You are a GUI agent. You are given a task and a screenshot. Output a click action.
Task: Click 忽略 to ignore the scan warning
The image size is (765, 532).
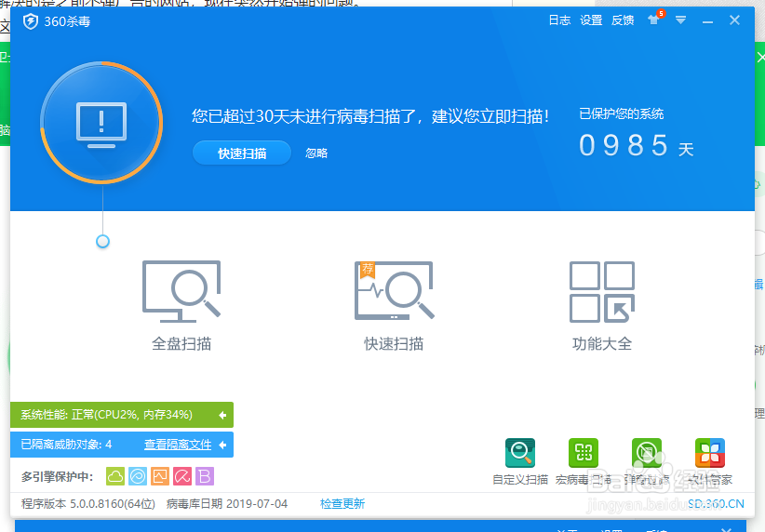coord(316,153)
